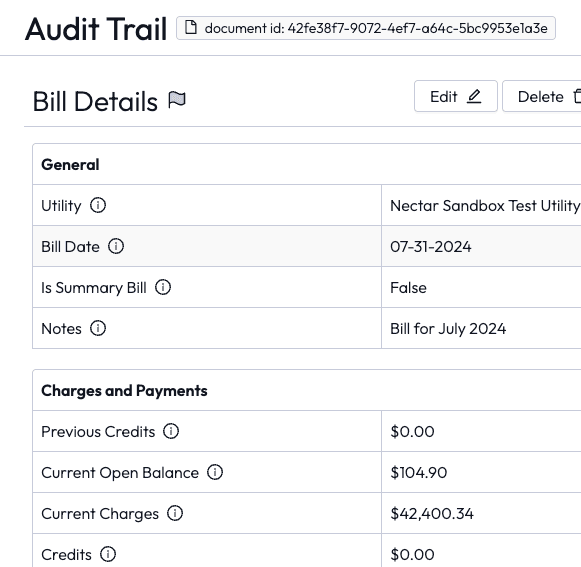Screen dimensions: 581x567
Task: Click the Bill Date field label
Action: coord(70,246)
